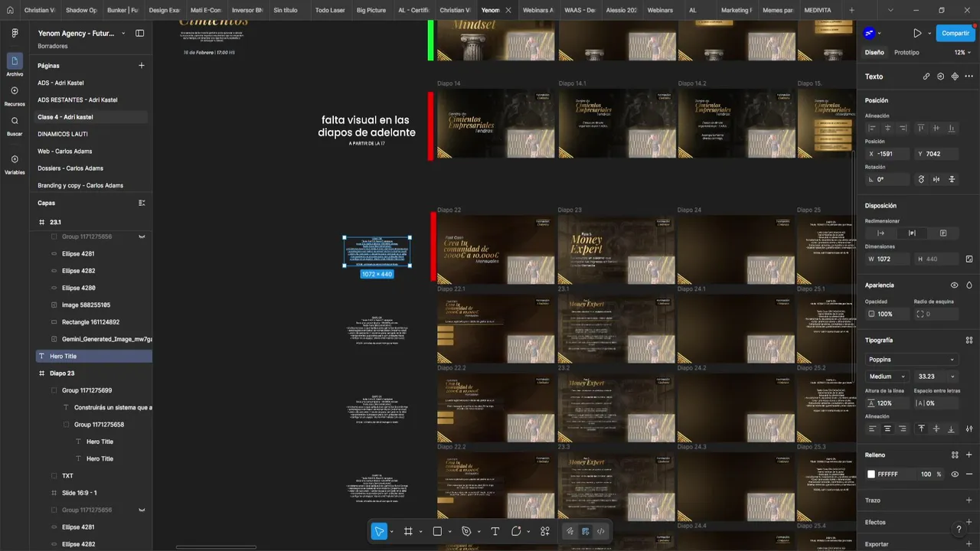Collapse all layers icon next to Capas
980x551 pixels.
pyautogui.click(x=141, y=203)
